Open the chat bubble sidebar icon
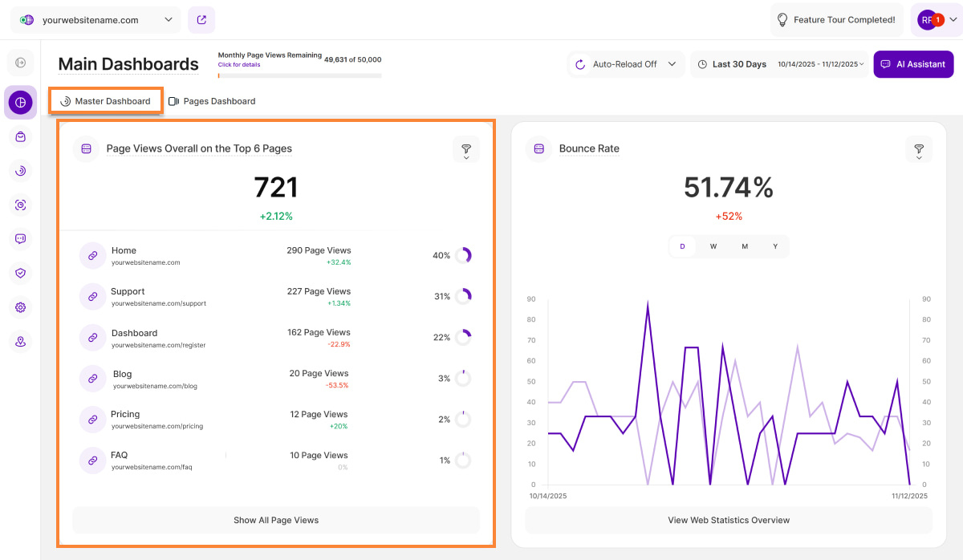Image resolution: width=963 pixels, height=560 pixels. point(20,239)
